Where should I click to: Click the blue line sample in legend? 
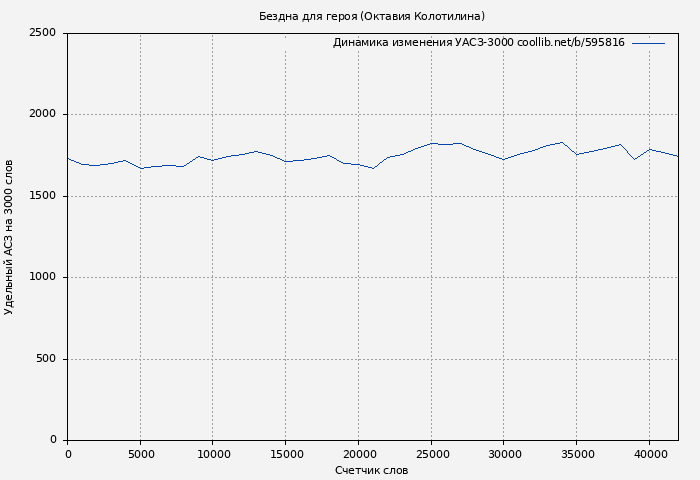648,43
